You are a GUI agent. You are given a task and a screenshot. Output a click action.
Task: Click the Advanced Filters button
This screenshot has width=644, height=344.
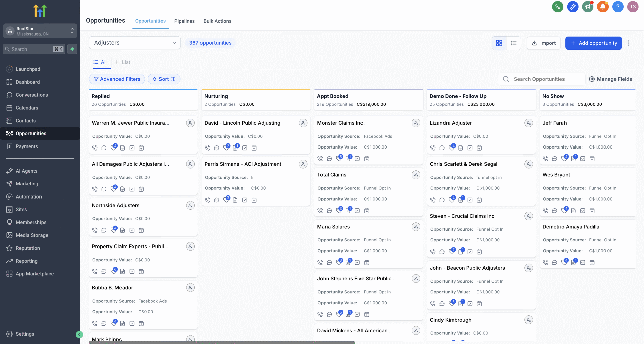[x=117, y=79]
